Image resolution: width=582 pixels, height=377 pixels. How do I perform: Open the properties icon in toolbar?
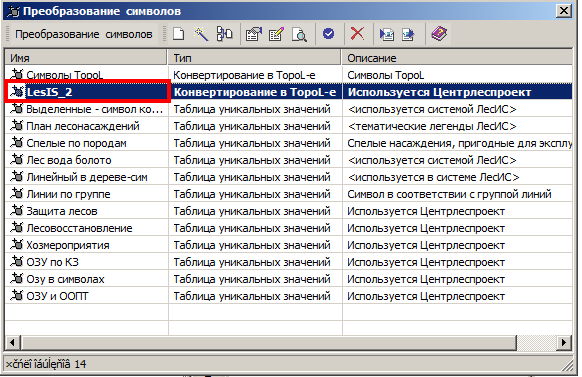pos(254,34)
